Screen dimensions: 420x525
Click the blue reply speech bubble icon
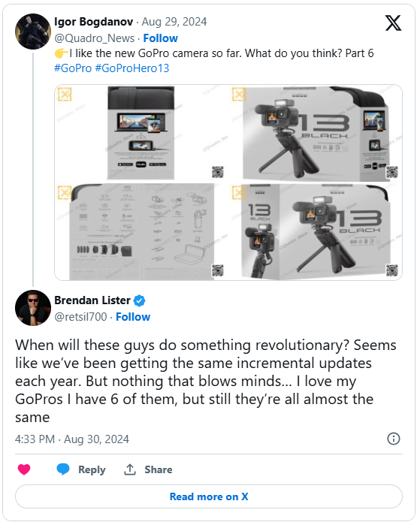62,469
